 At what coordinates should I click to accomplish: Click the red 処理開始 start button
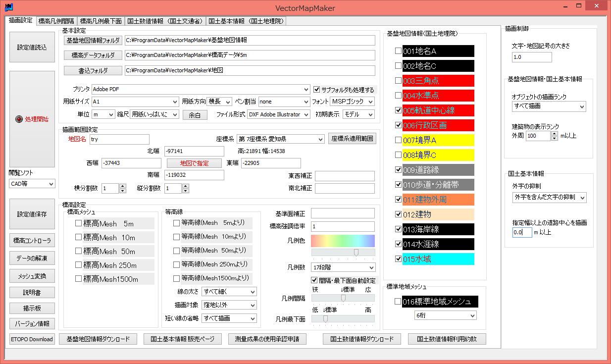coord(32,119)
